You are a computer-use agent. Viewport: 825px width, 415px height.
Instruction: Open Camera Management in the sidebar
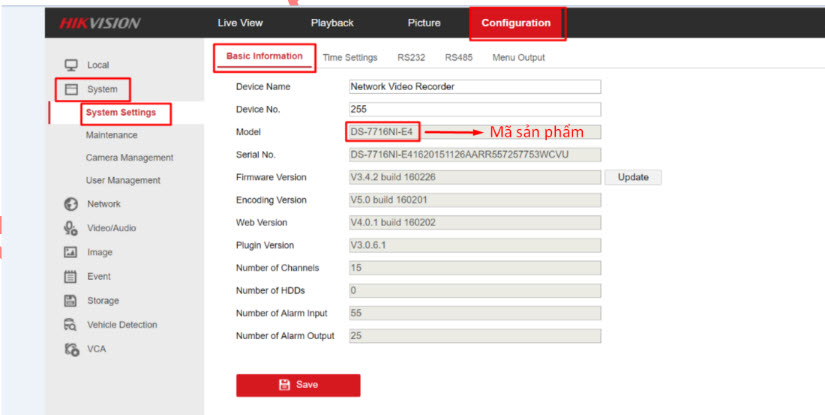click(x=129, y=158)
